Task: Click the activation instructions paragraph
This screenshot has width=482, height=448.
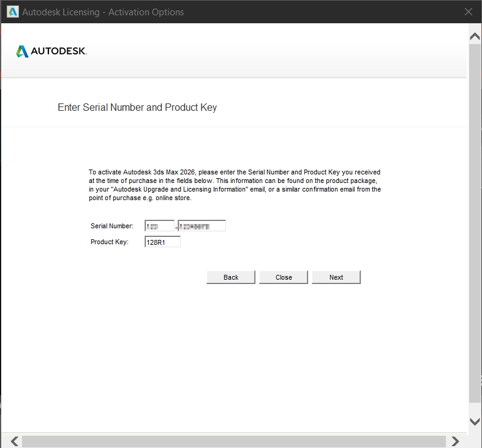Action: (x=235, y=185)
